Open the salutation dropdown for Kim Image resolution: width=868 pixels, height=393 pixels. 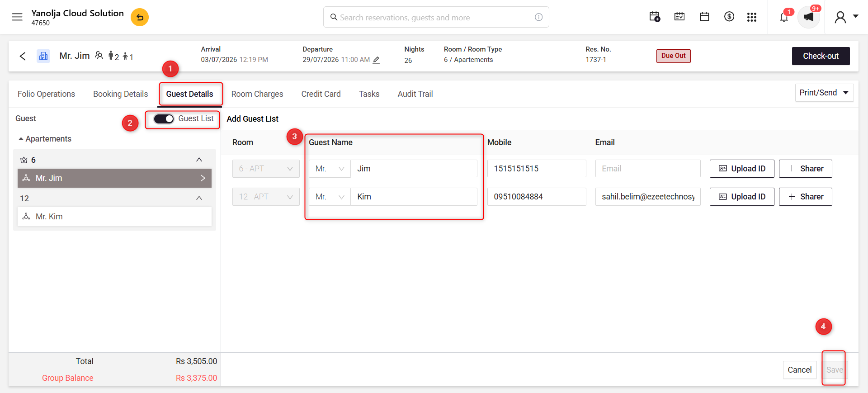click(330, 197)
